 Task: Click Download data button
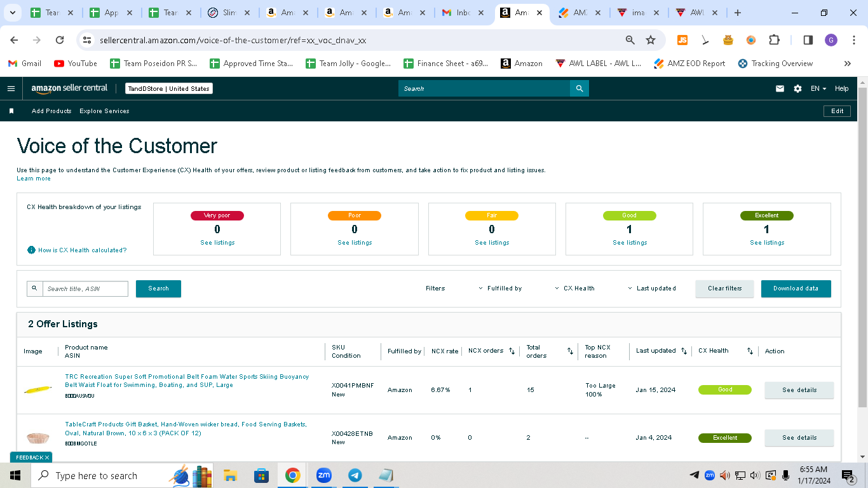(x=796, y=288)
